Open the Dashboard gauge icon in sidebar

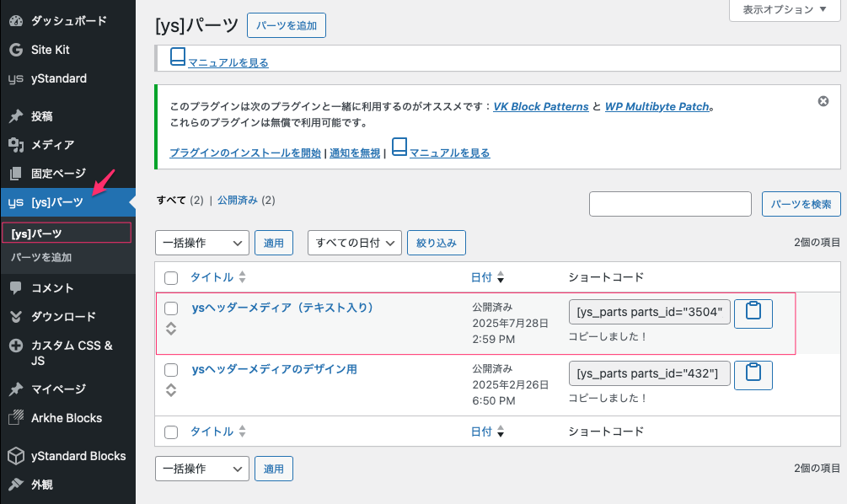click(x=15, y=20)
